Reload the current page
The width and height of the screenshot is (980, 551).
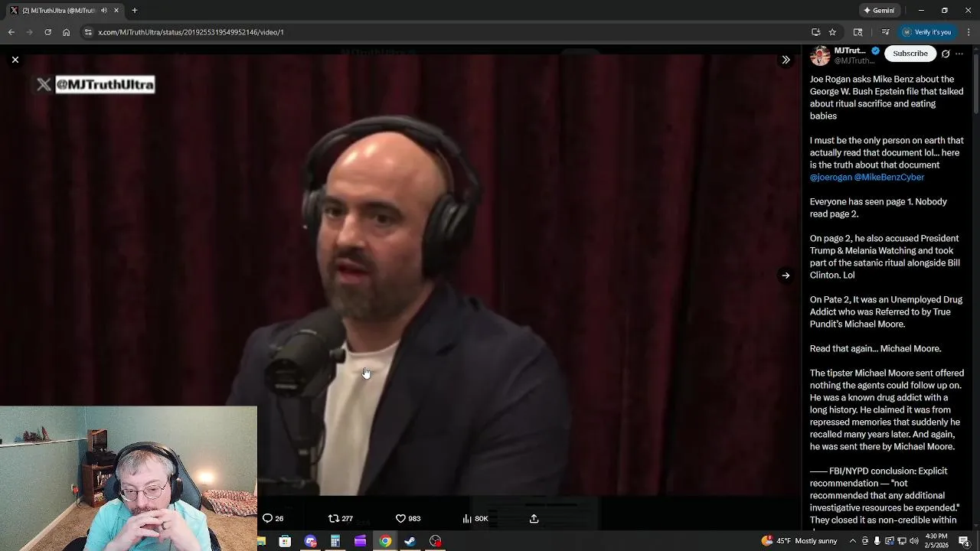[48, 32]
